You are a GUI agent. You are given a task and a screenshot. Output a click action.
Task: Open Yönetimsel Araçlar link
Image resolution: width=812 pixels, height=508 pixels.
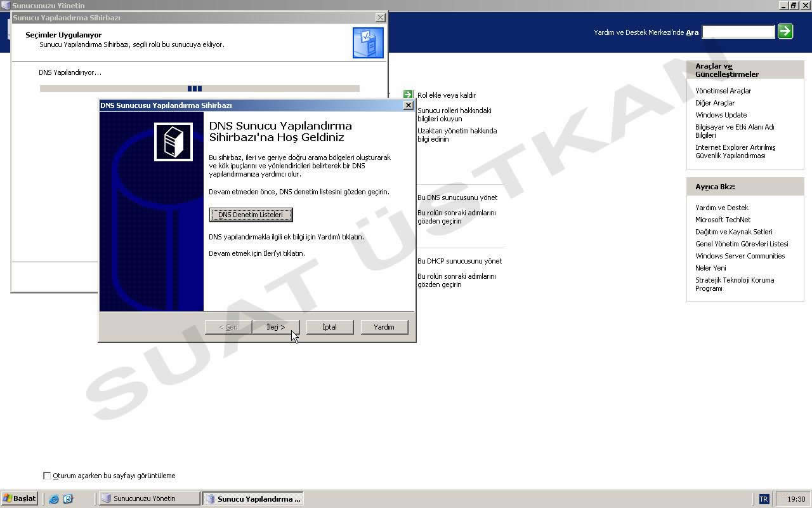click(x=723, y=91)
